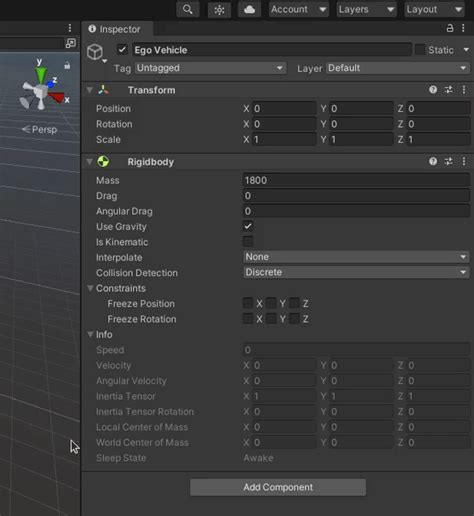Disable the Use Gravity checkbox
474x516 pixels.
248,226
